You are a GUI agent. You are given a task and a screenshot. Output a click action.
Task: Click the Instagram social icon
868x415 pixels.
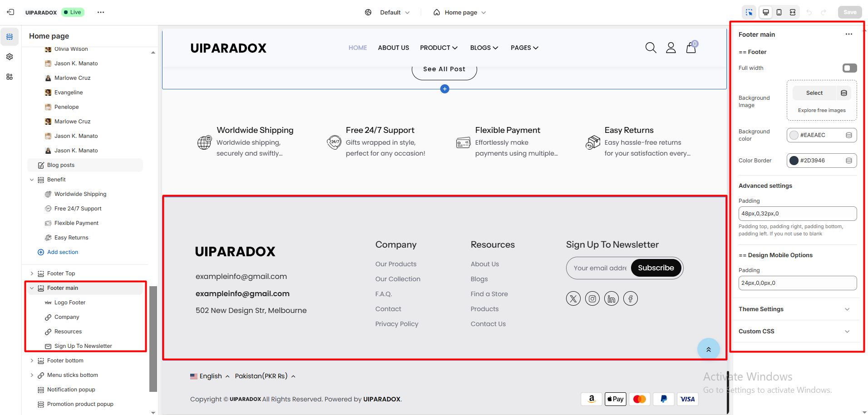click(x=592, y=298)
